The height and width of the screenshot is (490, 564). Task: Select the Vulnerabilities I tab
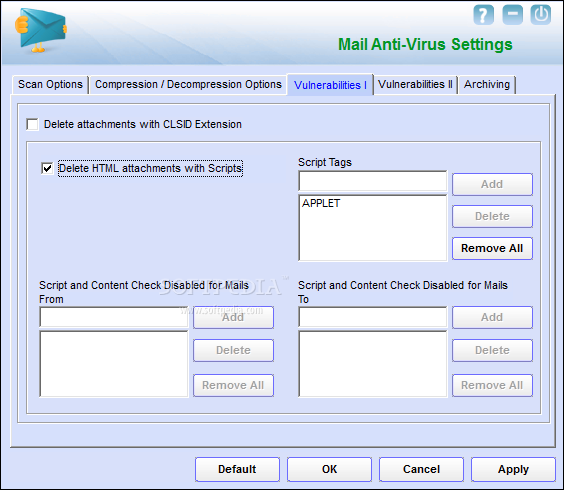click(330, 85)
